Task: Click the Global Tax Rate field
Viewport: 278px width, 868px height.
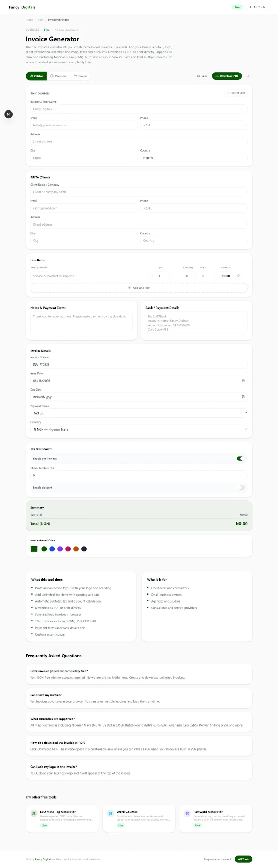Action: pyautogui.click(x=139, y=475)
